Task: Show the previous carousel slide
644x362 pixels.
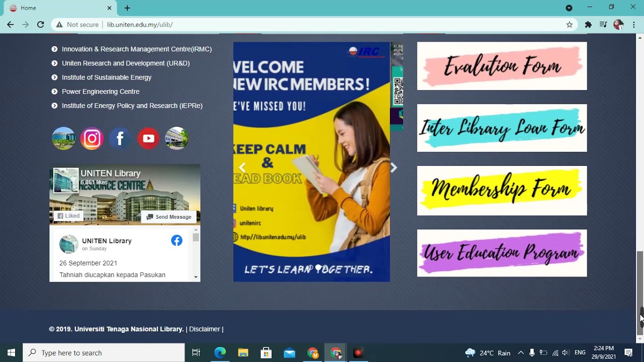Action: 242,167
